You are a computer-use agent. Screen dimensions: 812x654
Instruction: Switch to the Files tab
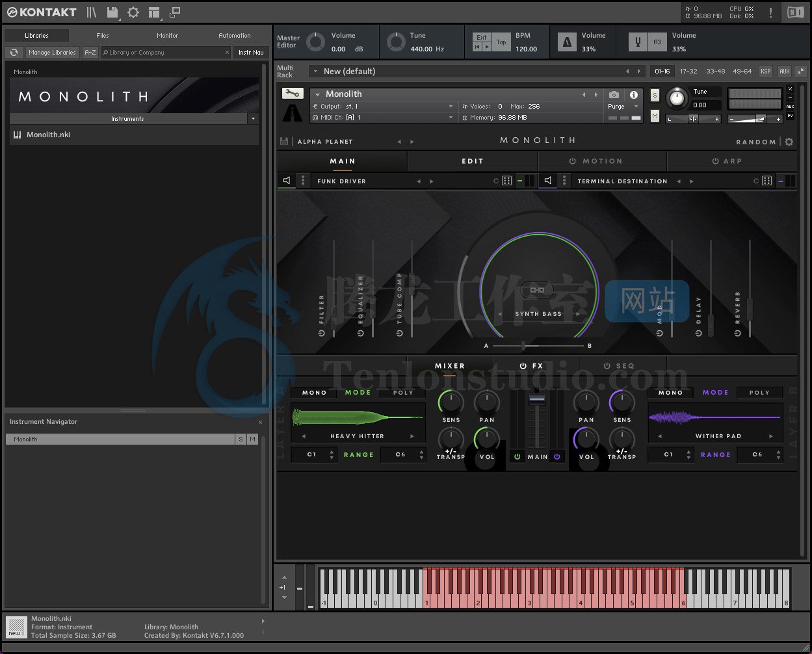pyautogui.click(x=103, y=36)
